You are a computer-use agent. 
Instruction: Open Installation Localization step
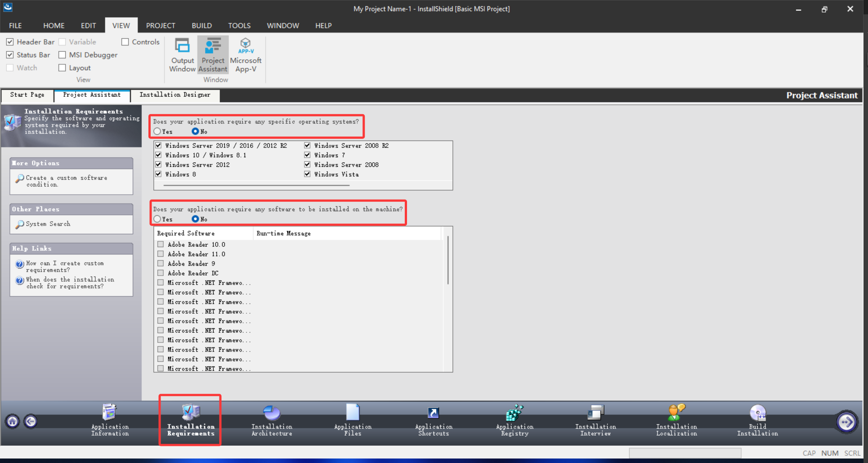coord(676,420)
